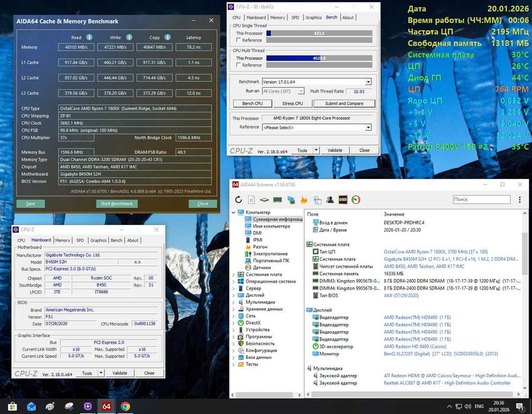The image size is (532, 414).
Task: Open the Outlook mail icon in the taskbar
Action: (31, 406)
